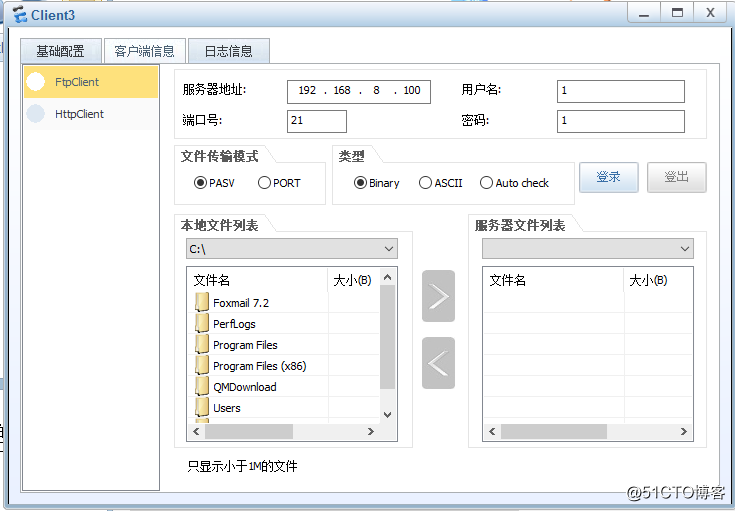735x511 pixels.
Task: Click server list horizontal scroll-left arrow
Action: coord(492,431)
